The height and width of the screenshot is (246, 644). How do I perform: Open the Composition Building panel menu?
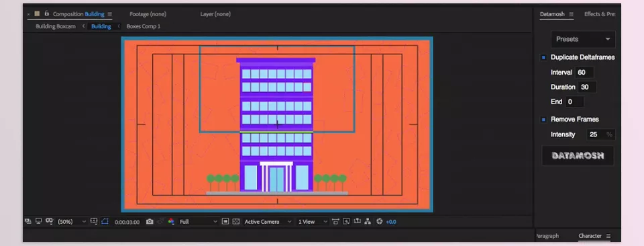(109, 14)
